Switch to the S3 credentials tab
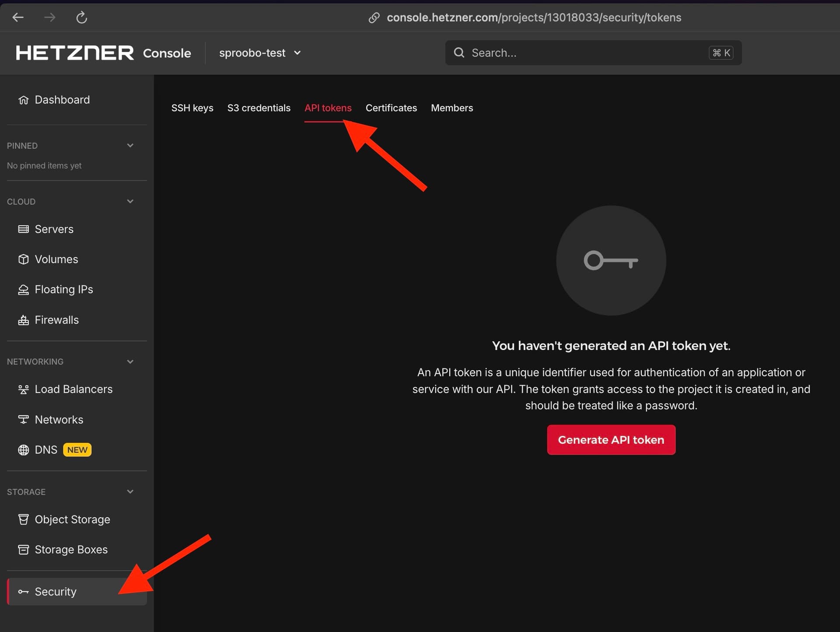Viewport: 840px width, 632px height. click(x=259, y=108)
